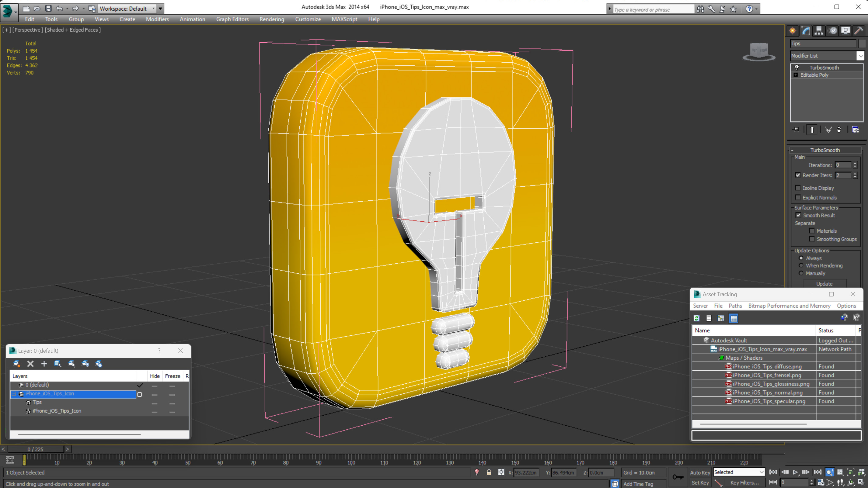Click Go to Start playback button
This screenshot has height=488, width=868.
coord(773,472)
